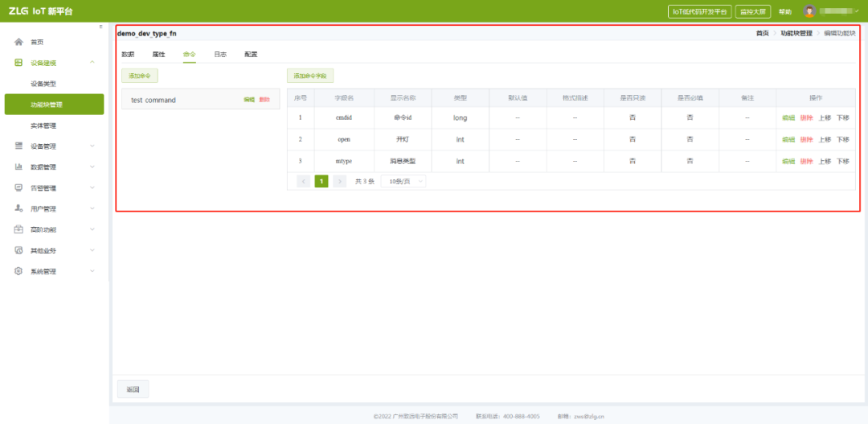
Task: Open the 10条/页 page size dropdown
Action: [x=403, y=181]
